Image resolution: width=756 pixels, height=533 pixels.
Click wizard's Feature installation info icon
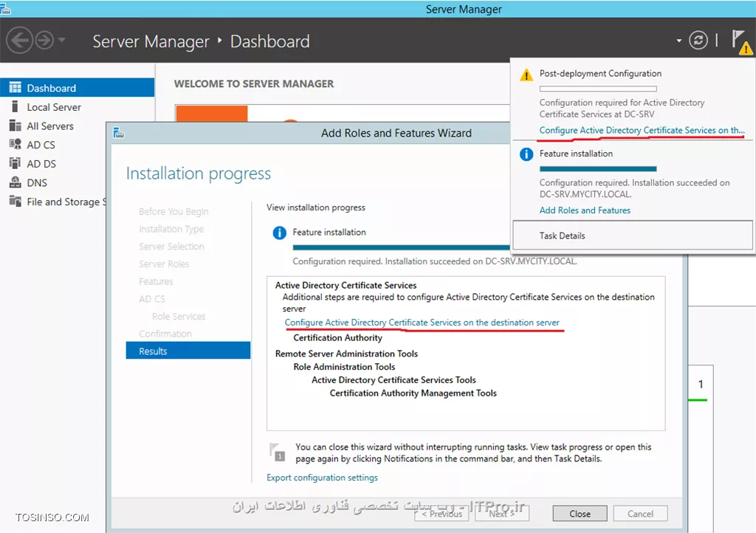pyautogui.click(x=280, y=233)
